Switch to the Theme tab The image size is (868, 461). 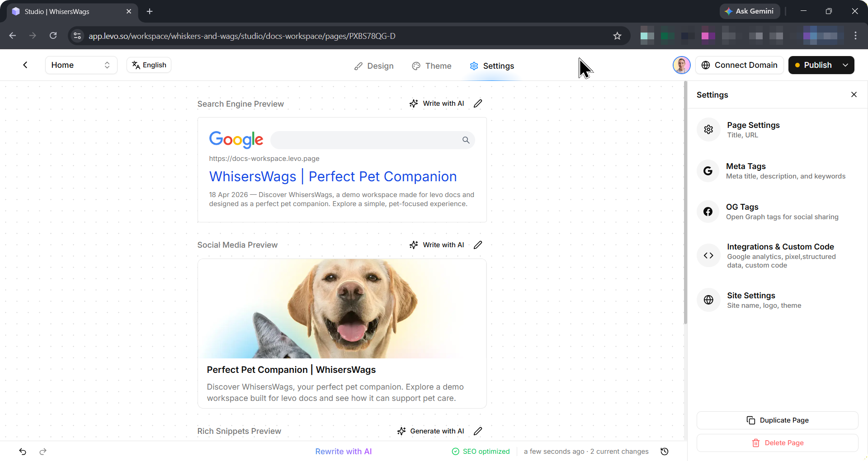[x=432, y=66]
